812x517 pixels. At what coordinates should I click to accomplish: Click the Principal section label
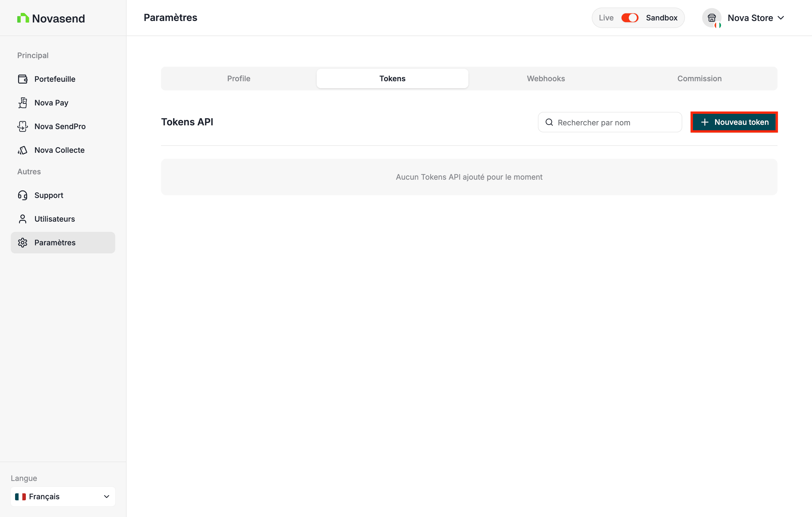33,55
